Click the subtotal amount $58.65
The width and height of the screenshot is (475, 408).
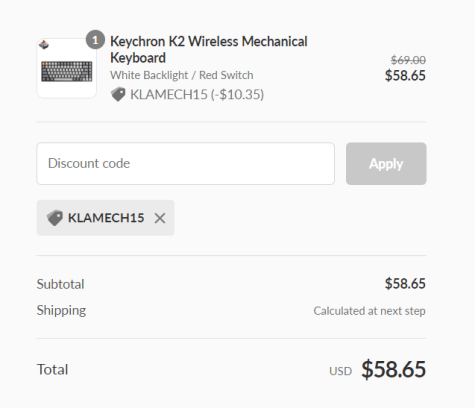coord(405,284)
